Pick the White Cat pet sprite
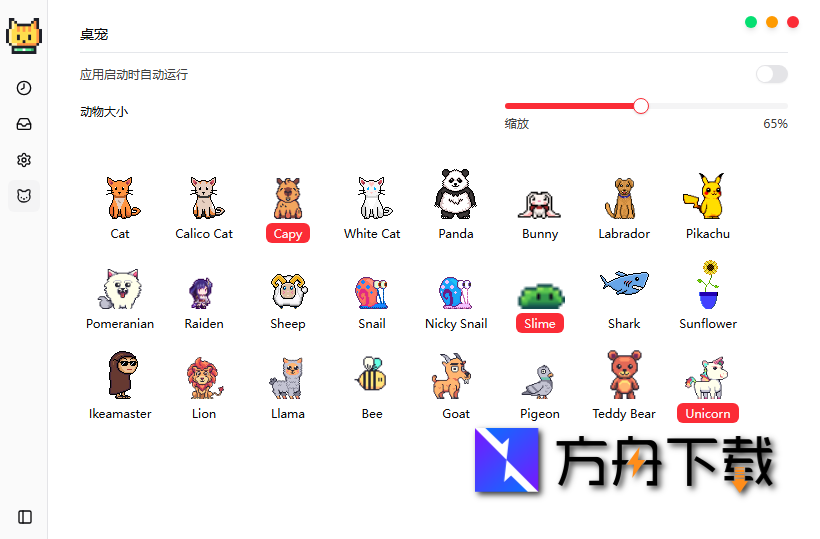Image resolution: width=820 pixels, height=539 pixels. tap(373, 198)
